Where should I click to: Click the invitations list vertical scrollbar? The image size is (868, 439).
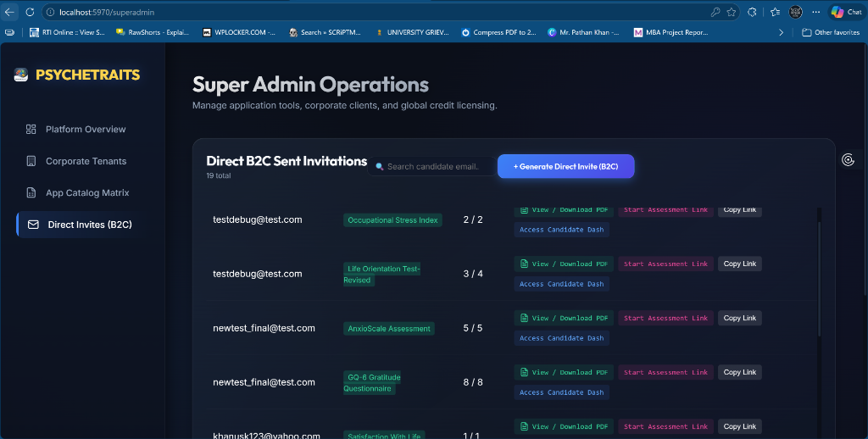tap(820, 279)
